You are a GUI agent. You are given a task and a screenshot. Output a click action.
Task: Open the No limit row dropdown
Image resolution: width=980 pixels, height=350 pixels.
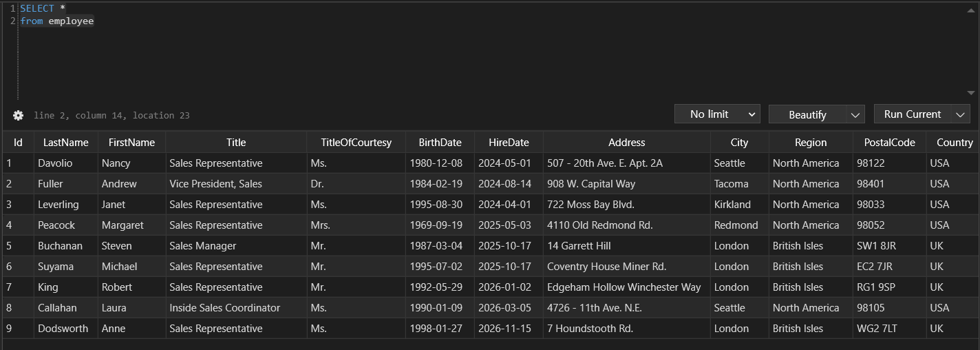click(x=717, y=114)
